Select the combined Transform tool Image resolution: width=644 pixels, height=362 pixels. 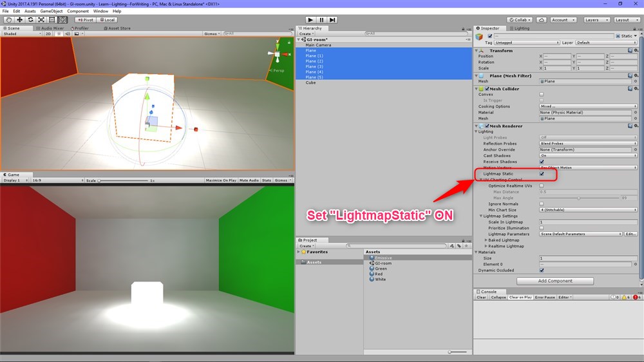62,20
